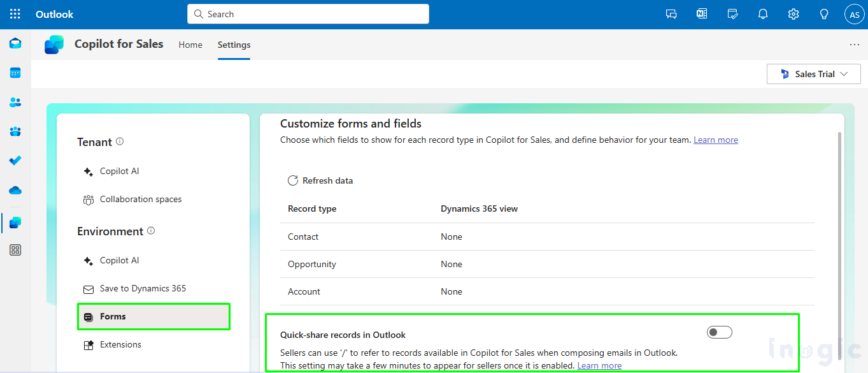Open the more options ellipsis menu
The image size is (868, 373).
tap(854, 45)
